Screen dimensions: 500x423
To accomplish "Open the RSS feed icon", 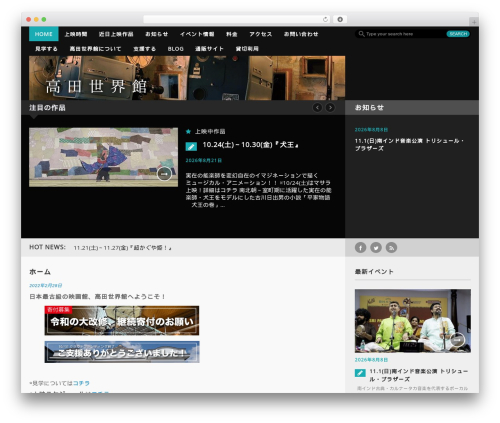I will [391, 247].
